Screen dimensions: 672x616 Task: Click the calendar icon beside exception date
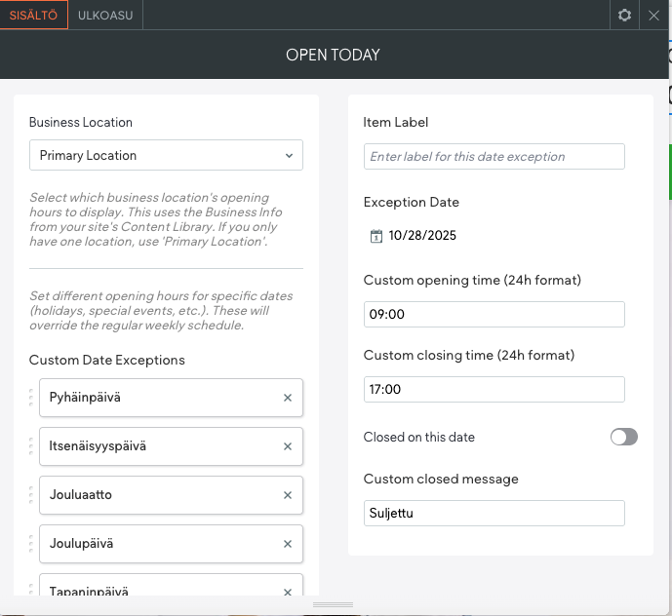click(x=376, y=236)
